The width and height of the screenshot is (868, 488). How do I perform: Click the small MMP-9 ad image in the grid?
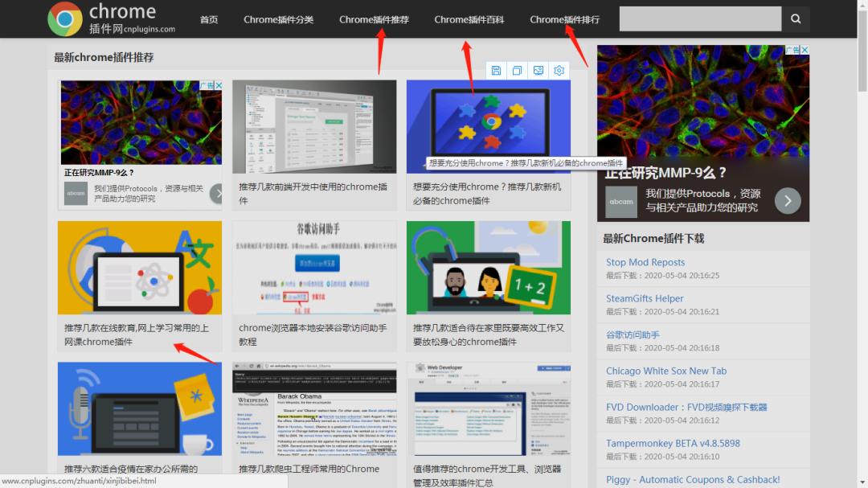click(x=141, y=122)
